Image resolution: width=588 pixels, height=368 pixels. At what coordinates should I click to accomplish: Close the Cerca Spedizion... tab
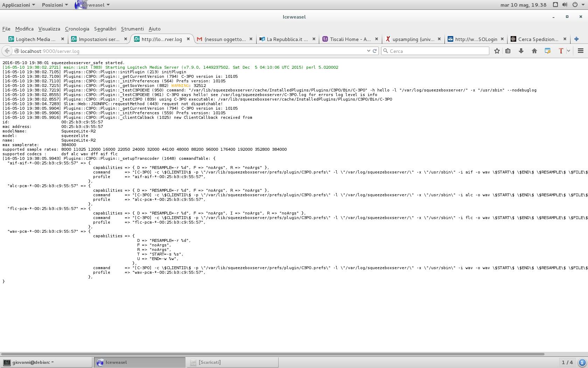(565, 39)
